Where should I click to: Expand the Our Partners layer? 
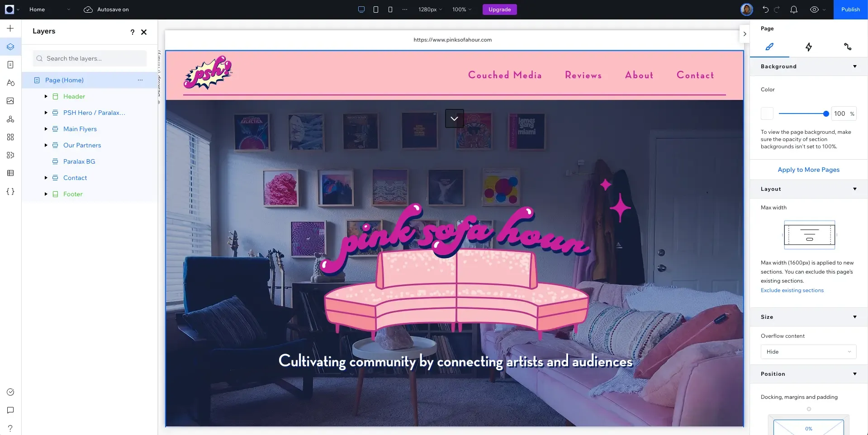(46, 145)
